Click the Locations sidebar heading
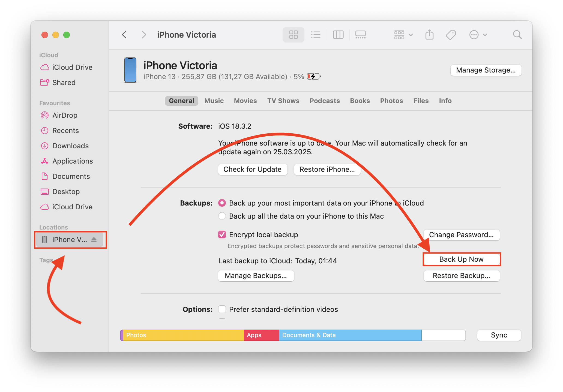 [54, 227]
